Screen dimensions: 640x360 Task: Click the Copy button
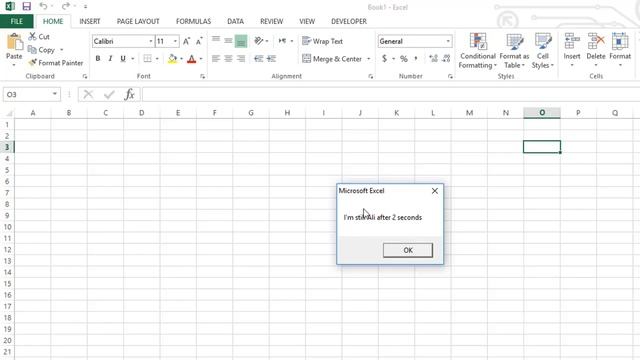click(x=42, y=50)
